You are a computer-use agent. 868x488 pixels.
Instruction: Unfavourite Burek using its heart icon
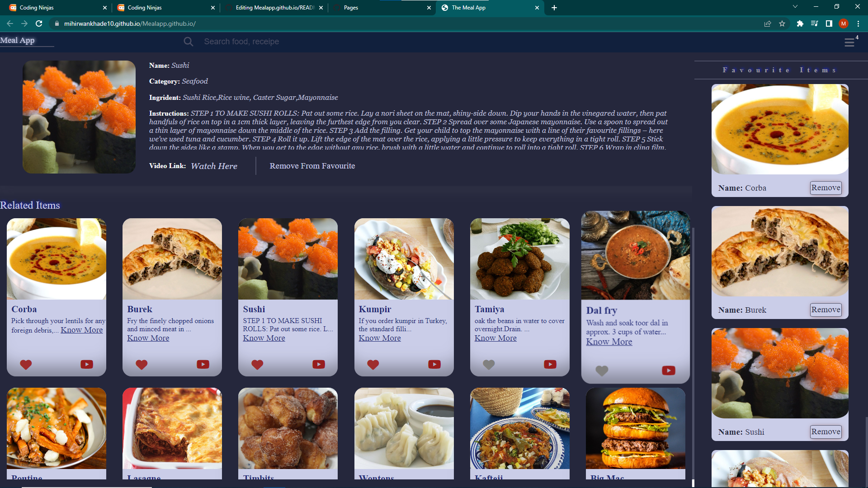pyautogui.click(x=141, y=365)
